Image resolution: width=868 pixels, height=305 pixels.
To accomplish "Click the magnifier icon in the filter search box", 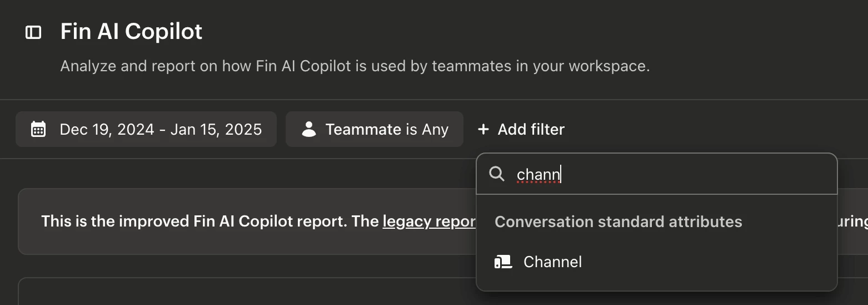I will tap(496, 174).
